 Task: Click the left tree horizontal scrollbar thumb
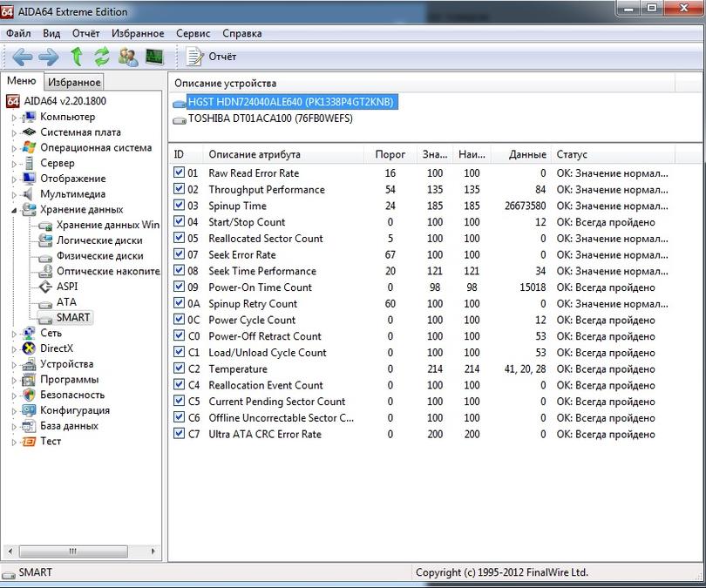click(73, 551)
